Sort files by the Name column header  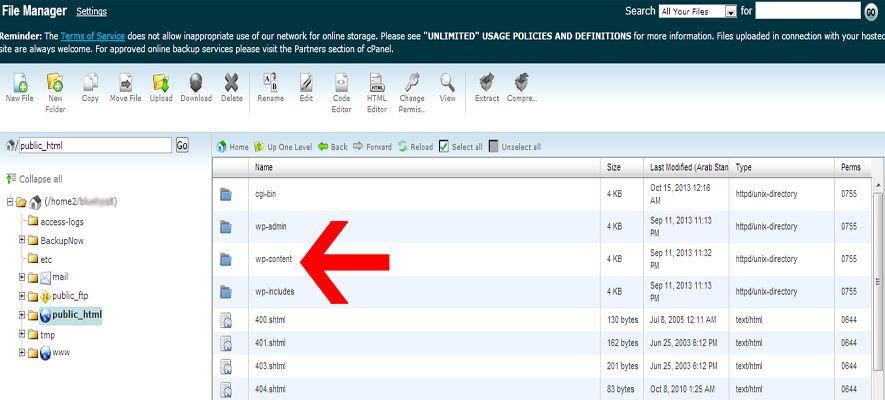tap(264, 167)
